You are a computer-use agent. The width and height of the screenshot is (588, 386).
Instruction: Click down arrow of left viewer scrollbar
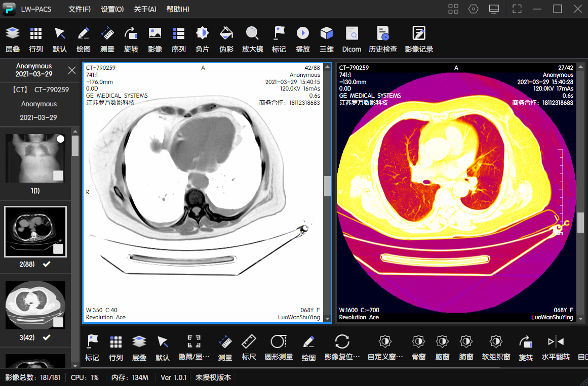click(x=327, y=319)
